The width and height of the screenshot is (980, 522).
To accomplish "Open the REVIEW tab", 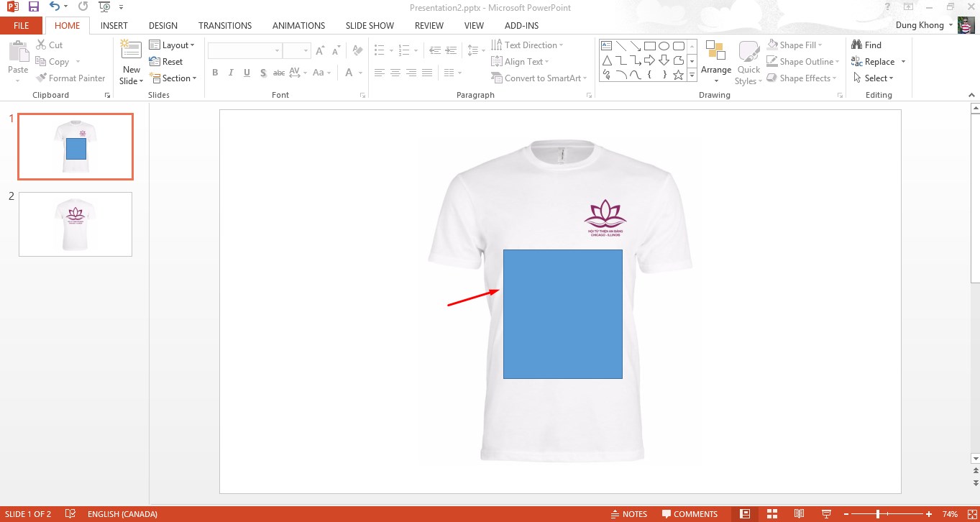I will 429,25.
